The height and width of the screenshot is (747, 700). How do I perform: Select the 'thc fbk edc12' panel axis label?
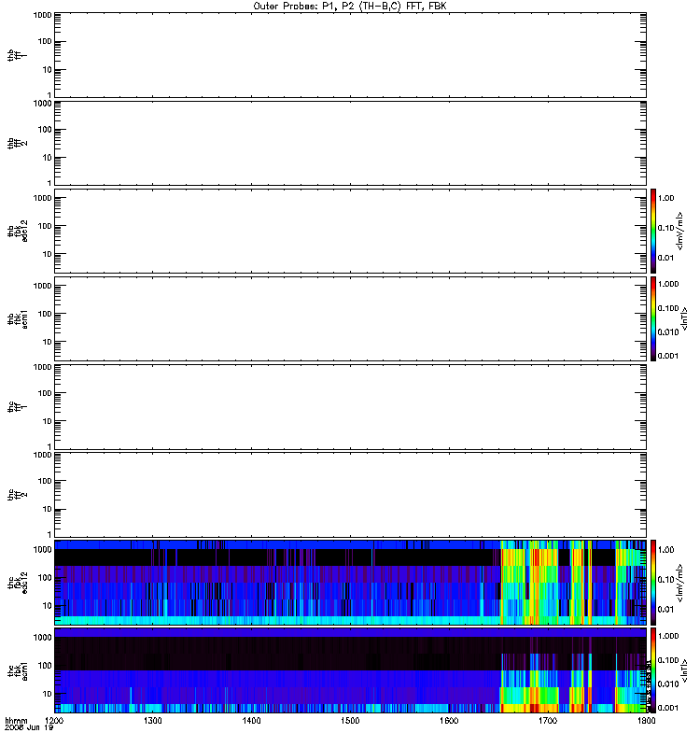tap(17, 582)
